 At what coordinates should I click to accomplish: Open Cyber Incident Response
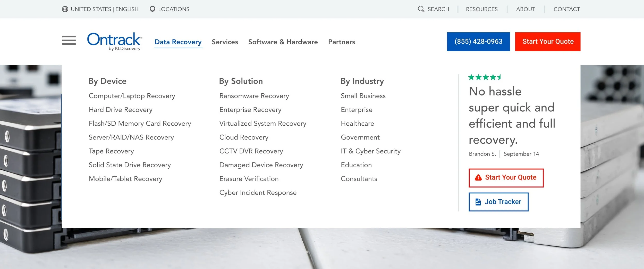pyautogui.click(x=258, y=193)
